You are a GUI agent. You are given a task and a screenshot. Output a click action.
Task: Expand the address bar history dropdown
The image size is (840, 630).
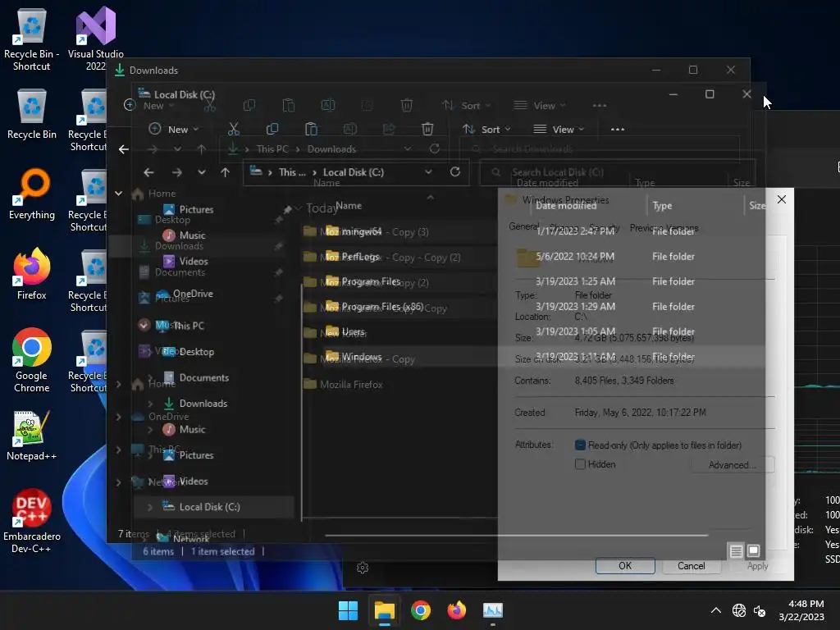[x=428, y=172]
